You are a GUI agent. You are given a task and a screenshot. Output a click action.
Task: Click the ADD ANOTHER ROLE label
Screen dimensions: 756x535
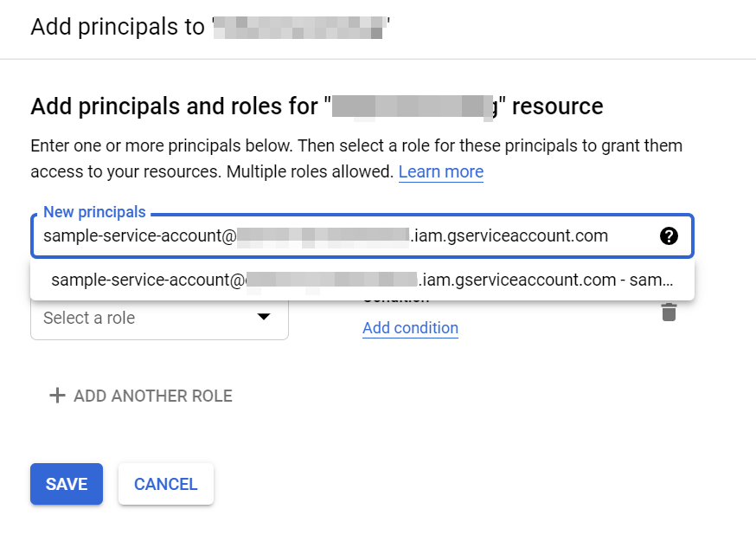(x=153, y=396)
